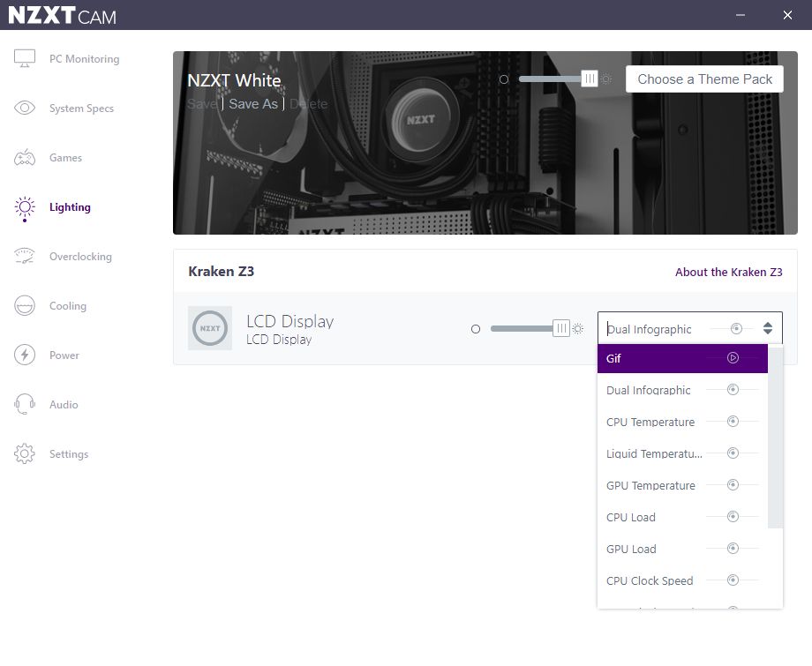Click the NZXT White theme name
Viewport: 812px width, 666px height.
[234, 80]
